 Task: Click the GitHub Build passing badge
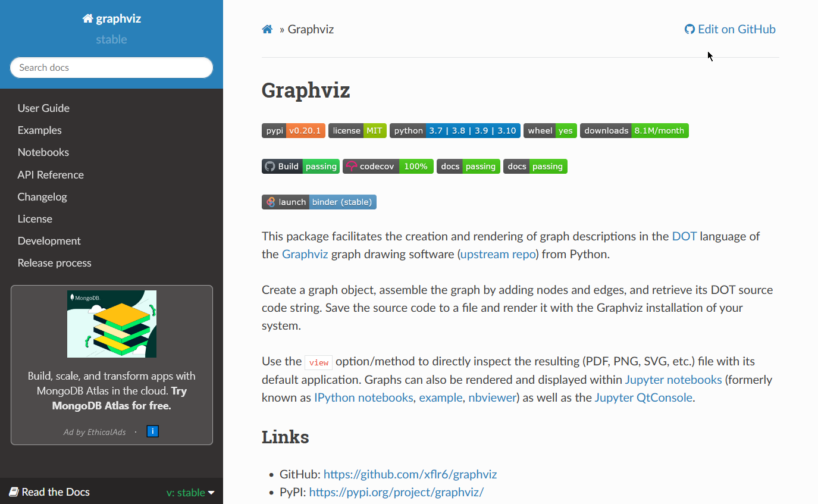pyautogui.click(x=300, y=166)
